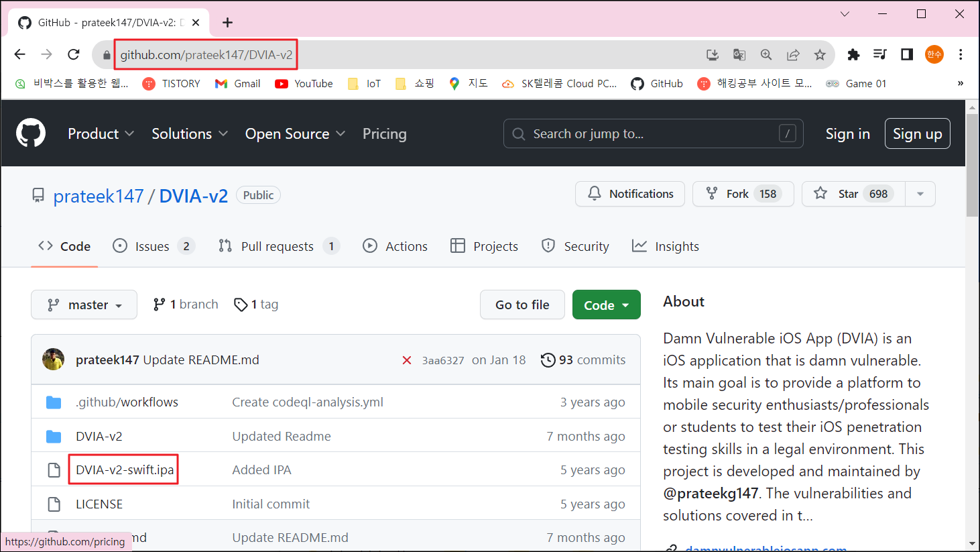This screenshot has height=552, width=980.
Task: Open the translate page icon
Action: click(x=739, y=55)
